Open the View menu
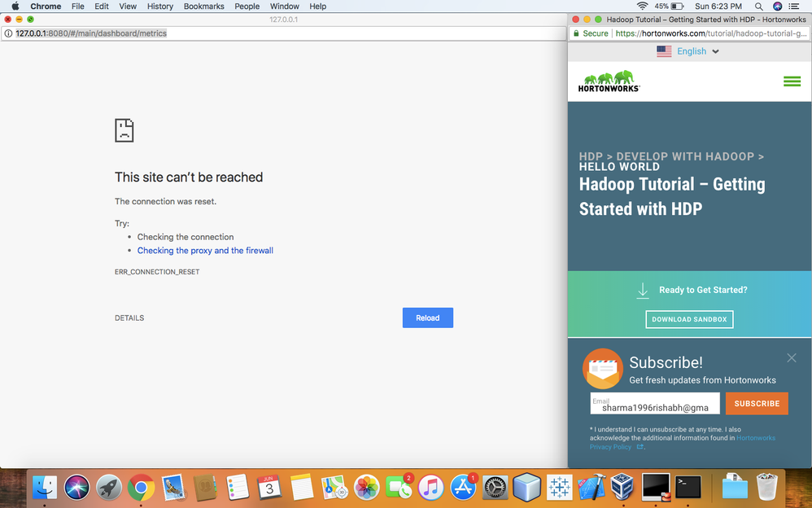This screenshot has width=812, height=508. tap(128, 7)
